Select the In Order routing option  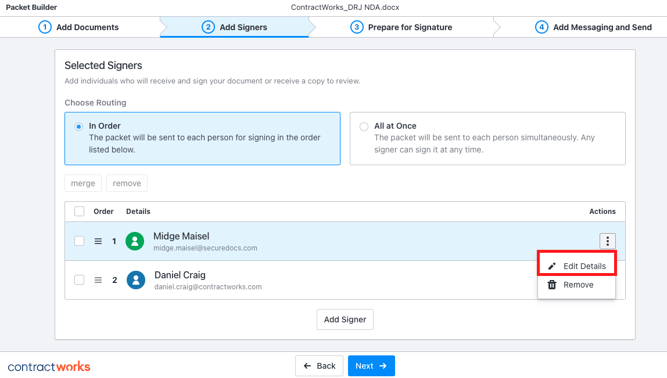(x=202, y=139)
